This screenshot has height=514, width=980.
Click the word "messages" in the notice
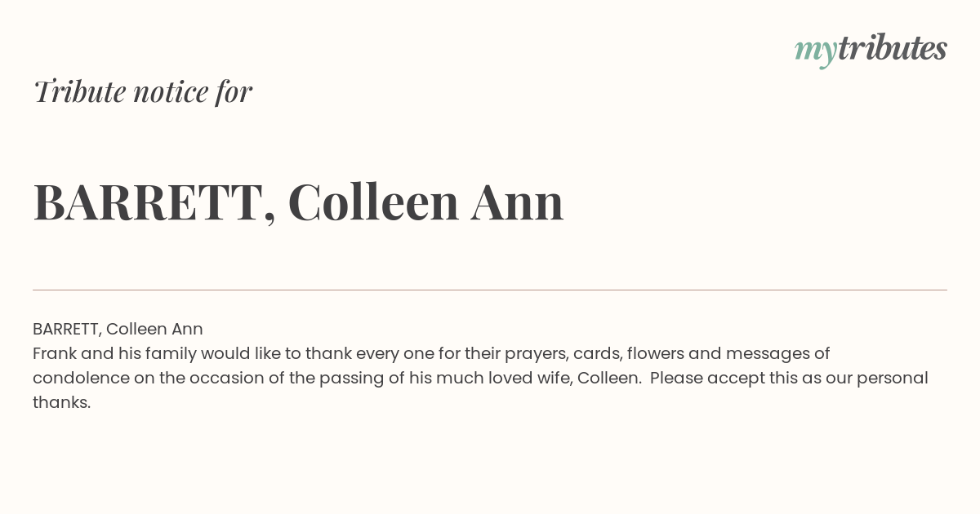point(768,353)
